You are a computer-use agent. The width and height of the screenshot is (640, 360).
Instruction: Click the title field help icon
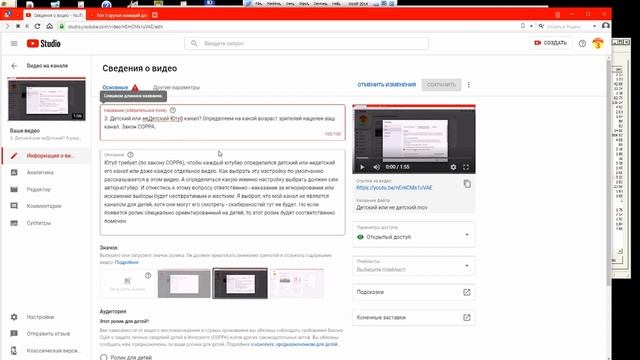click(x=173, y=110)
